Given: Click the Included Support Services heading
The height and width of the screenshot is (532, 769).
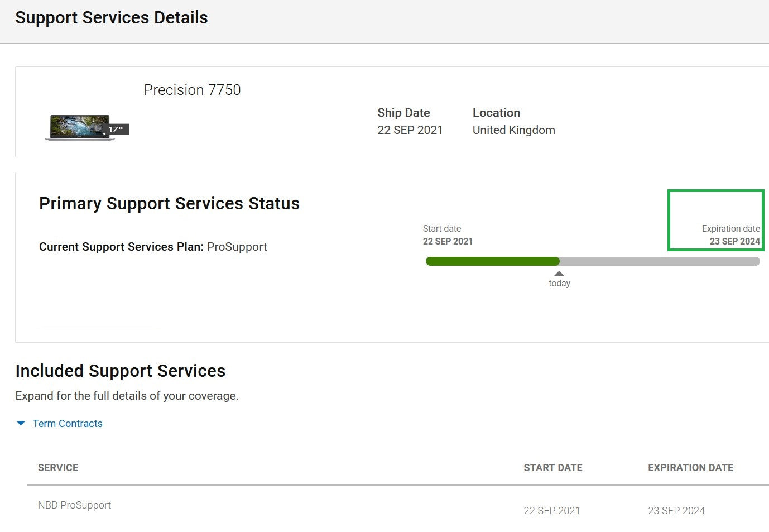Looking at the screenshot, I should pos(120,371).
